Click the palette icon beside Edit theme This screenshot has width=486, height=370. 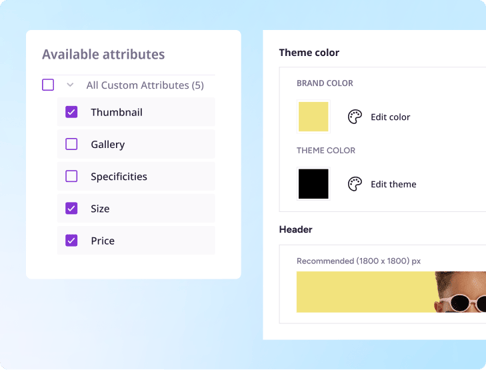click(355, 184)
